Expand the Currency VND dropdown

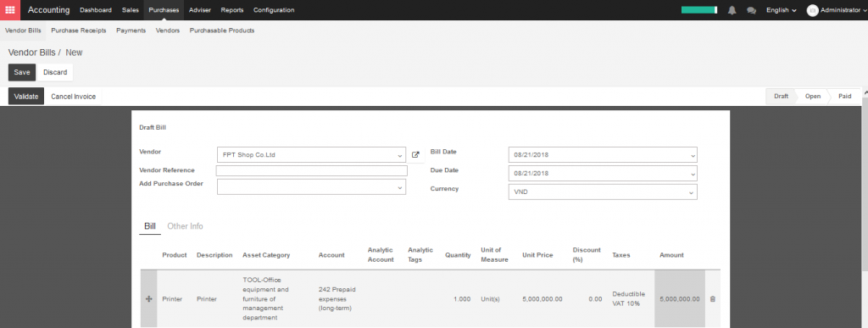pos(692,192)
